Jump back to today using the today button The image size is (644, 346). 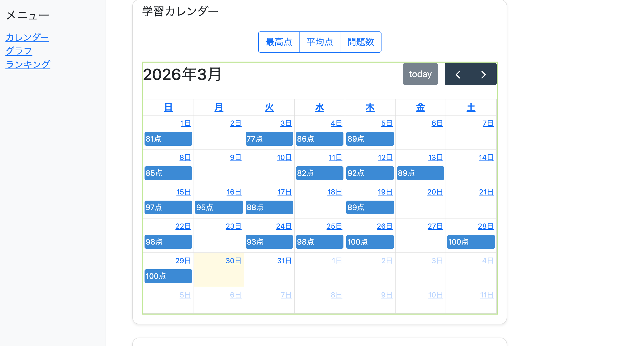pos(420,74)
